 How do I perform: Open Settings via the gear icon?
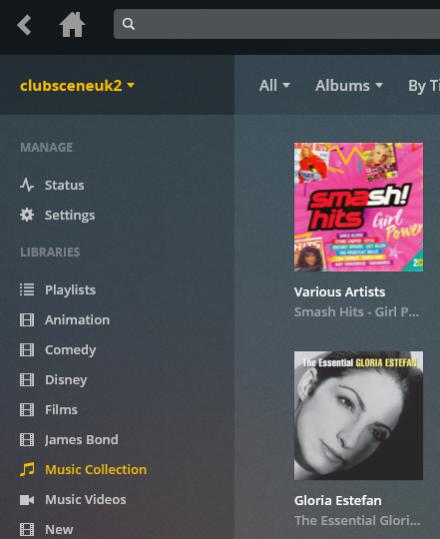(x=27, y=215)
